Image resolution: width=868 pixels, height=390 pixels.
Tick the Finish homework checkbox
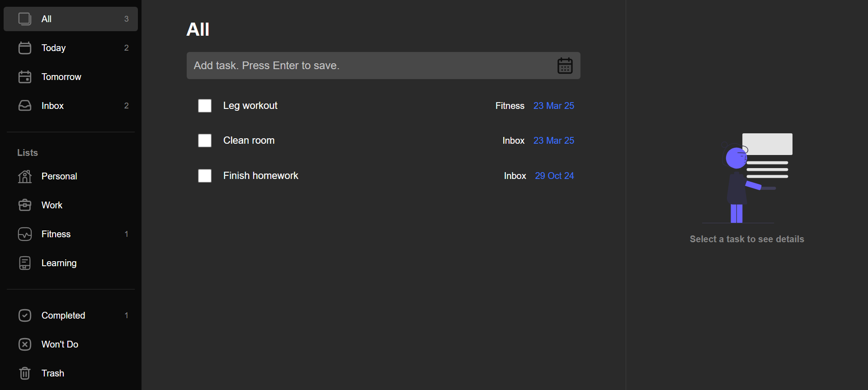point(205,176)
